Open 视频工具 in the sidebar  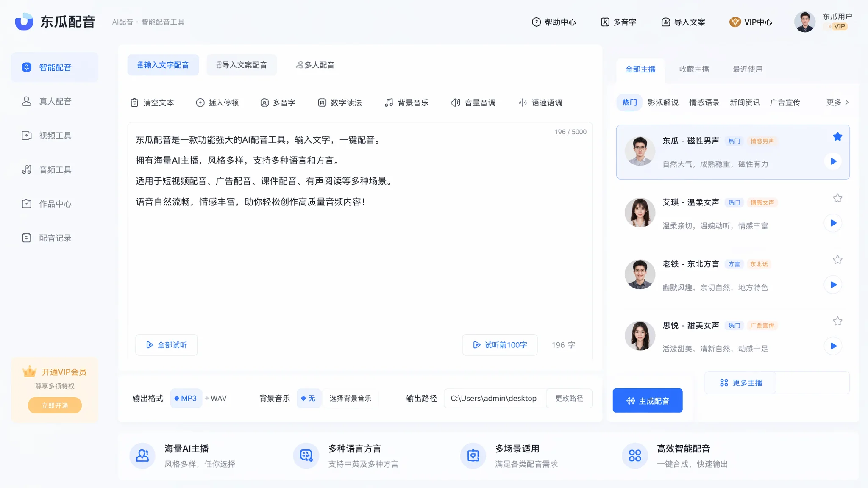click(55, 136)
